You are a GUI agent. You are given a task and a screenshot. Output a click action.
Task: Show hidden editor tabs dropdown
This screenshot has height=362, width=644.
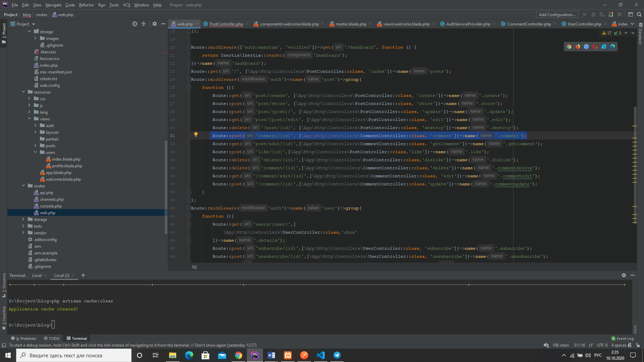point(632,24)
